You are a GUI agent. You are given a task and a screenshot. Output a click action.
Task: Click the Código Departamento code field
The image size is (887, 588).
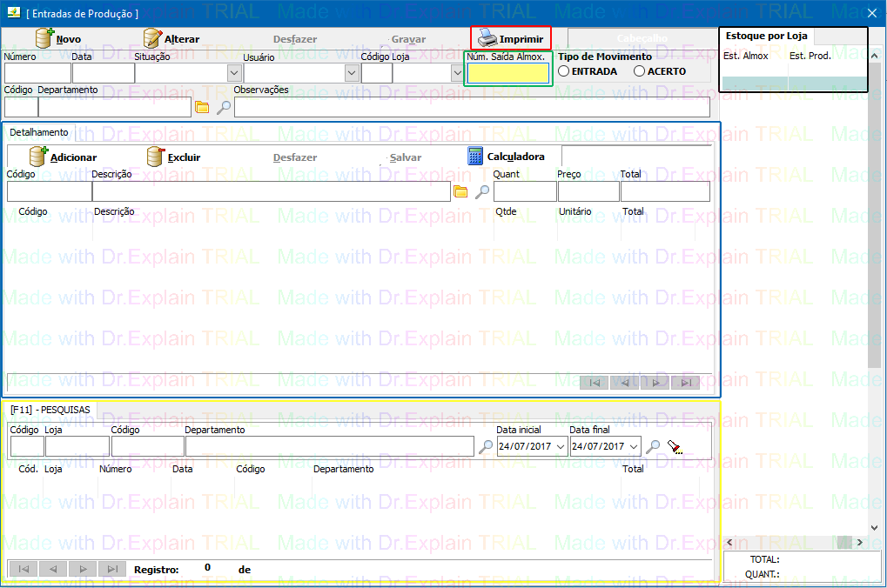pyautogui.click(x=21, y=107)
